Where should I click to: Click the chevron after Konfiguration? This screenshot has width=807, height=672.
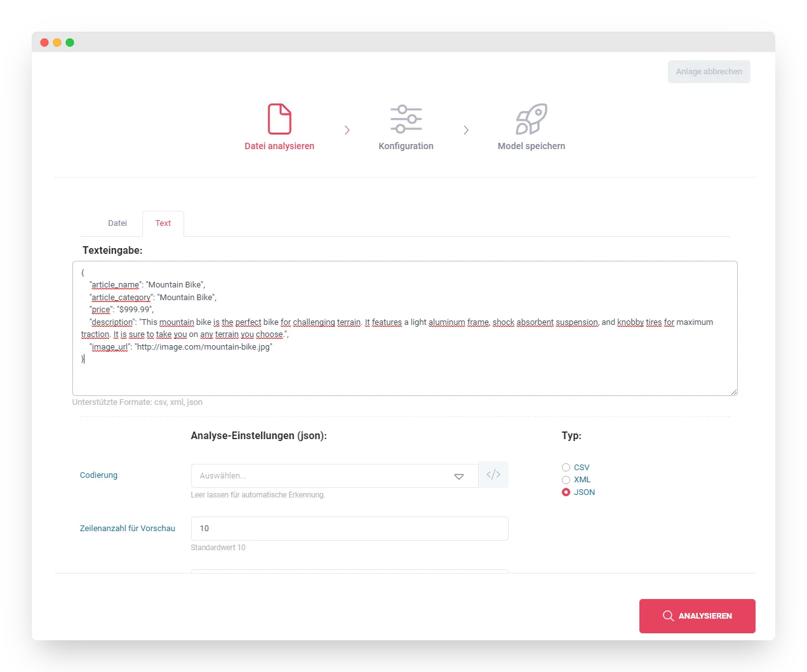click(466, 130)
